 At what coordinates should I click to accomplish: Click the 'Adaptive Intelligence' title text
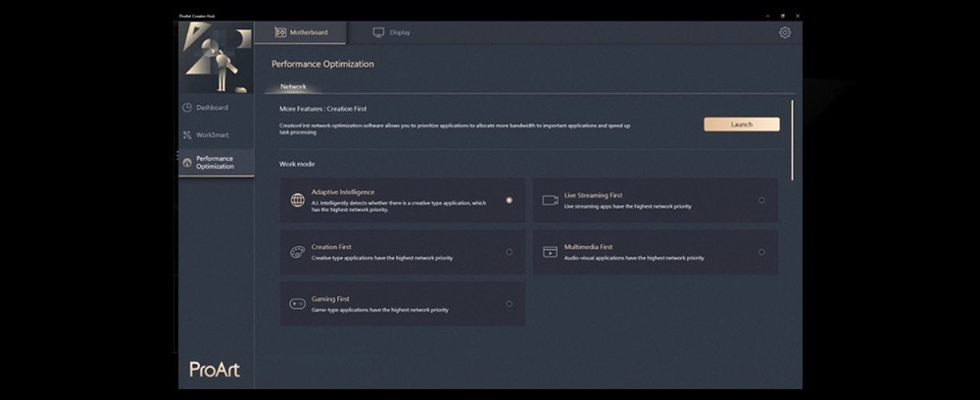click(x=343, y=192)
